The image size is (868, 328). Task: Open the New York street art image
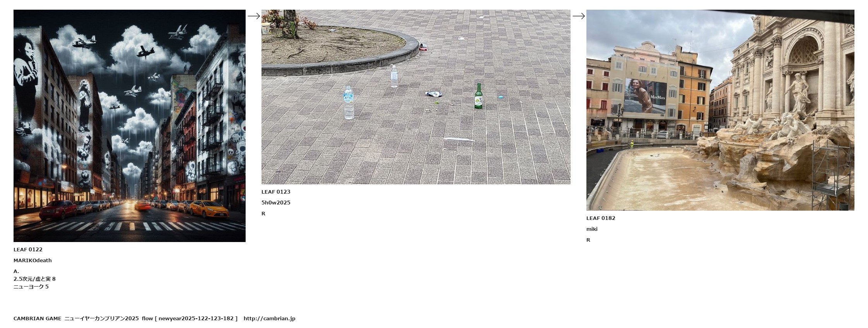[x=130, y=126]
